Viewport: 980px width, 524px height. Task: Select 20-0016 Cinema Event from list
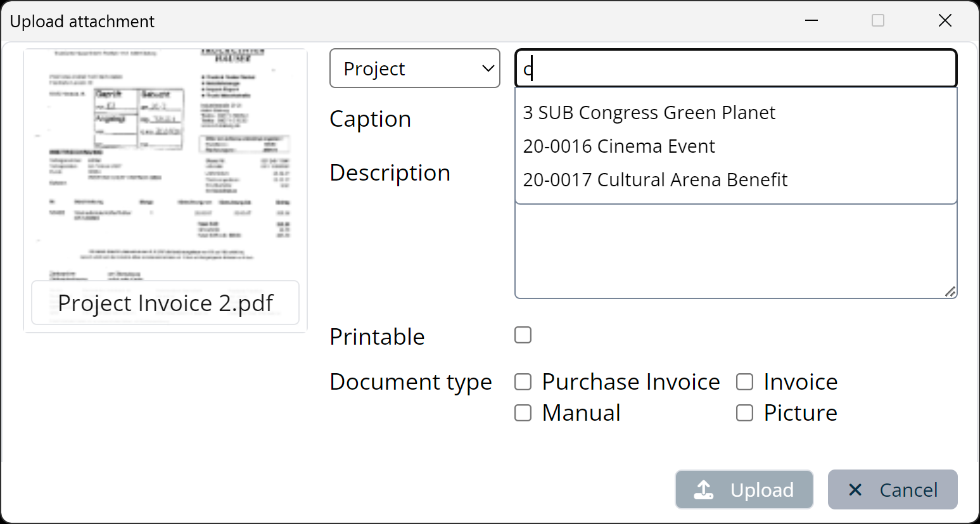(619, 146)
